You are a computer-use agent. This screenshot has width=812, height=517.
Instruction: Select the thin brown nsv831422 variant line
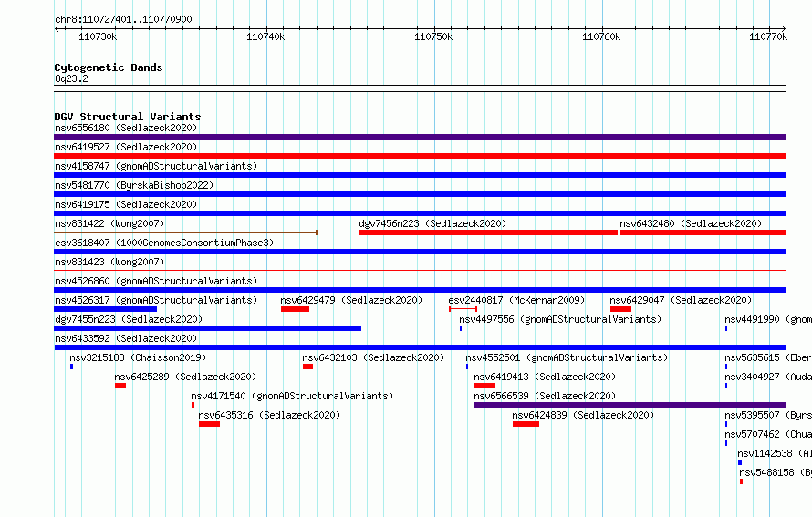point(185,233)
